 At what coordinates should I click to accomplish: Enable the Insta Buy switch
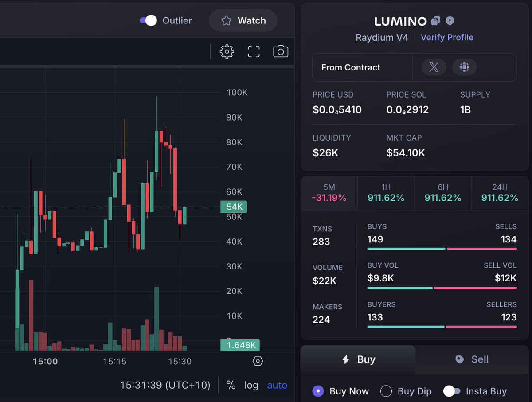coord(452,391)
